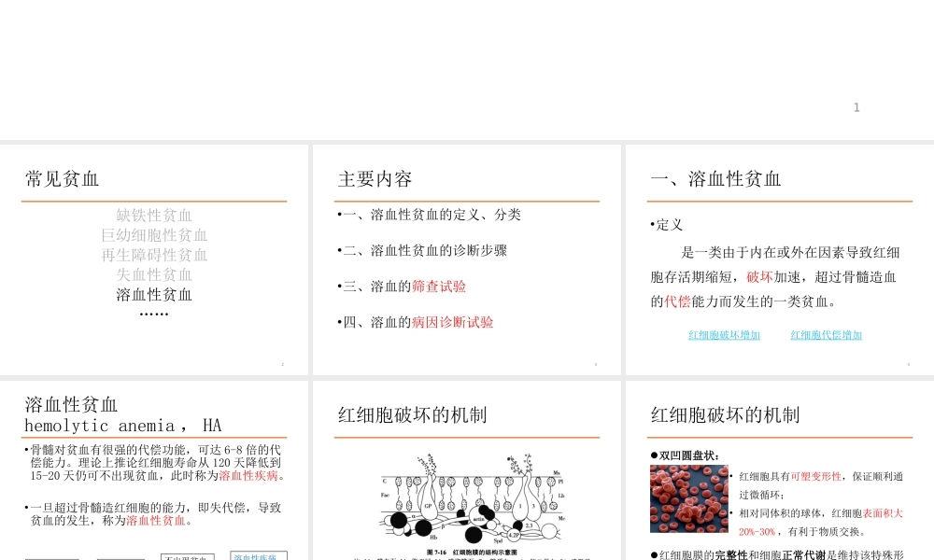Click the 溶血性疾病 outlined box

click(x=259, y=555)
